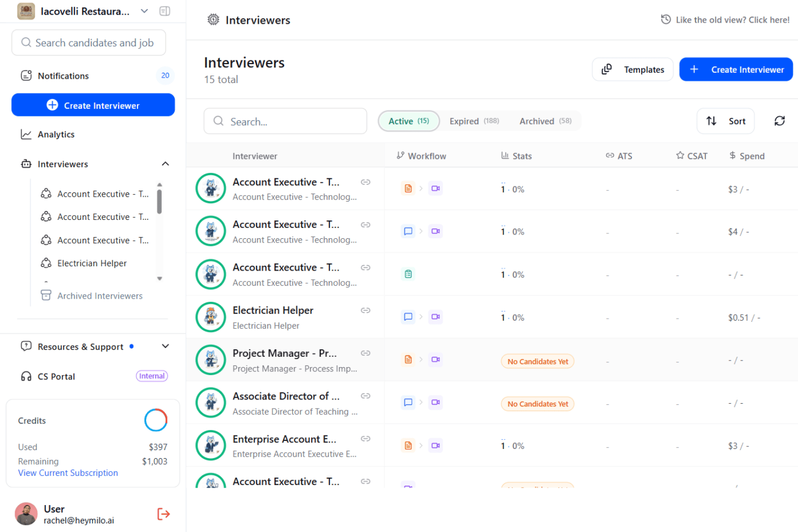Click the CSAT column header
The image size is (798, 532).
click(691, 156)
